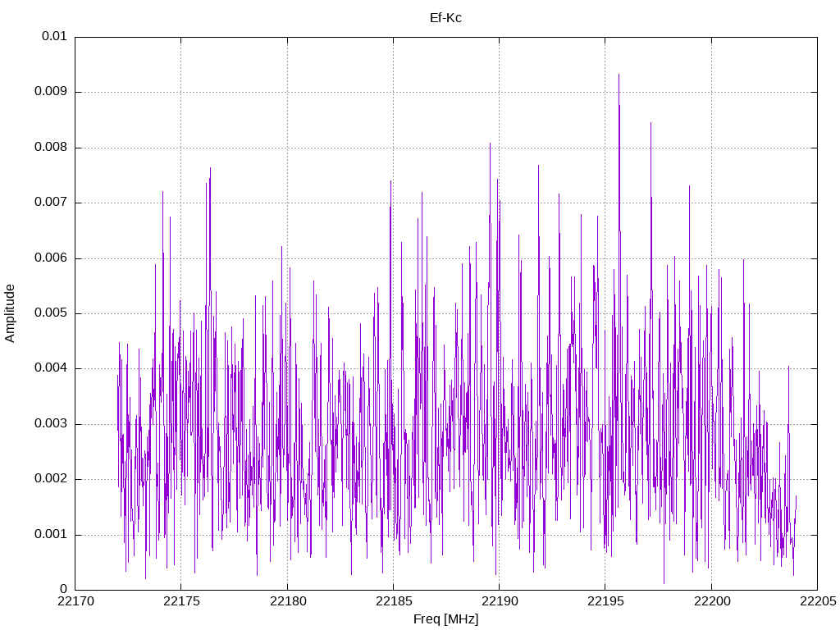Viewport: 840px width, 630px height.
Task: Select the Amplitude y-axis label
Action: (x=10, y=313)
